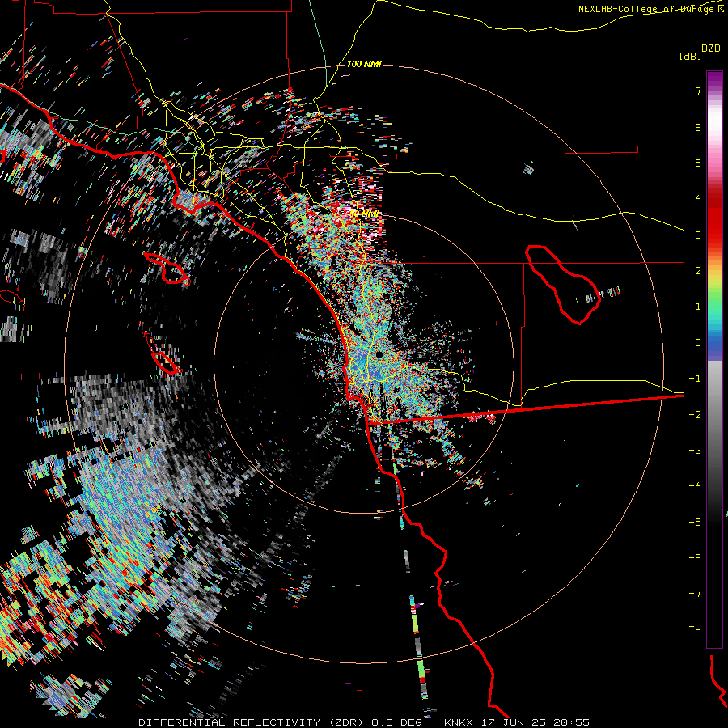Viewport: 728px width, 728px height.
Task: Click the 50 NMI range ring label
Action: coord(365,214)
